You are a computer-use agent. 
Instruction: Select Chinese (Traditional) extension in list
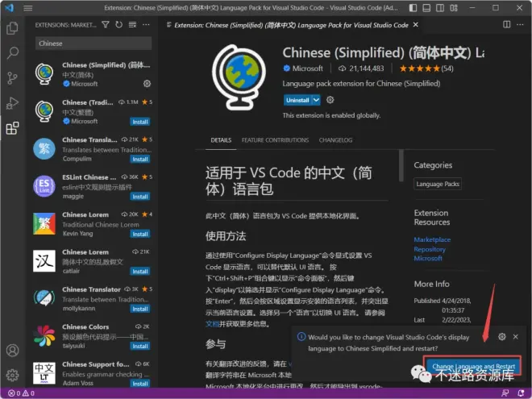[92, 112]
